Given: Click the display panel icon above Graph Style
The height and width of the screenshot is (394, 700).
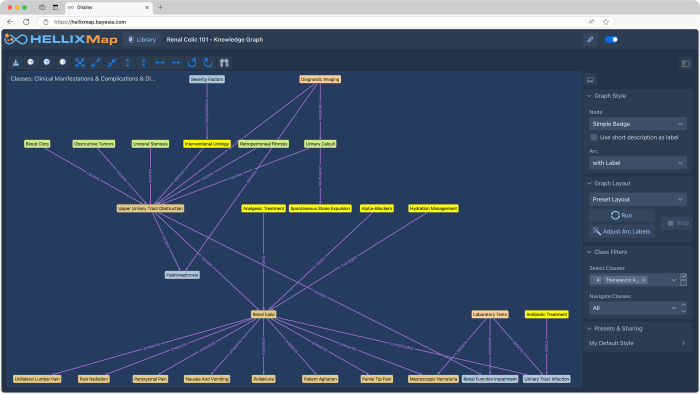Looking at the screenshot, I should [590, 80].
